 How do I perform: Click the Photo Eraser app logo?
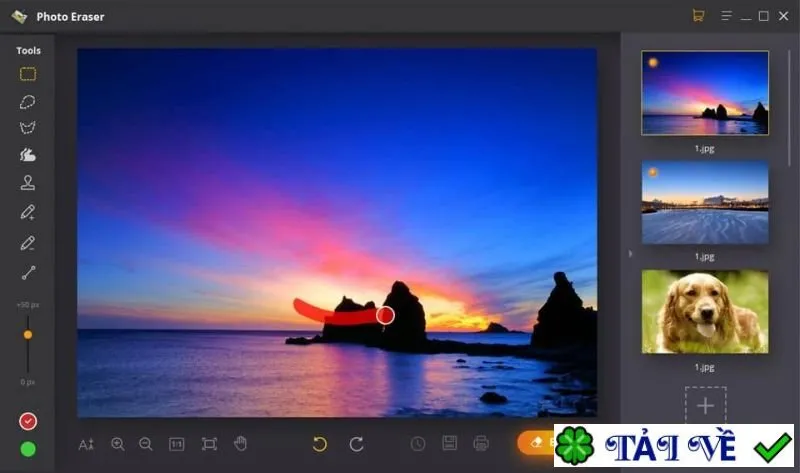[x=19, y=17]
